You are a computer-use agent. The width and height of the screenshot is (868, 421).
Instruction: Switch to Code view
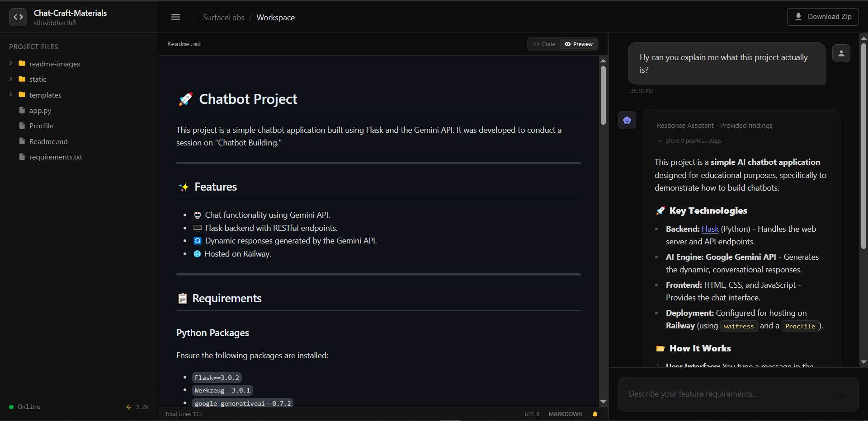[544, 44]
